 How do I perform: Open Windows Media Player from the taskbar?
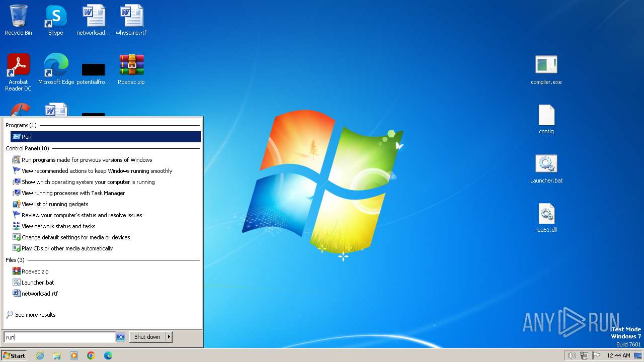click(x=74, y=355)
